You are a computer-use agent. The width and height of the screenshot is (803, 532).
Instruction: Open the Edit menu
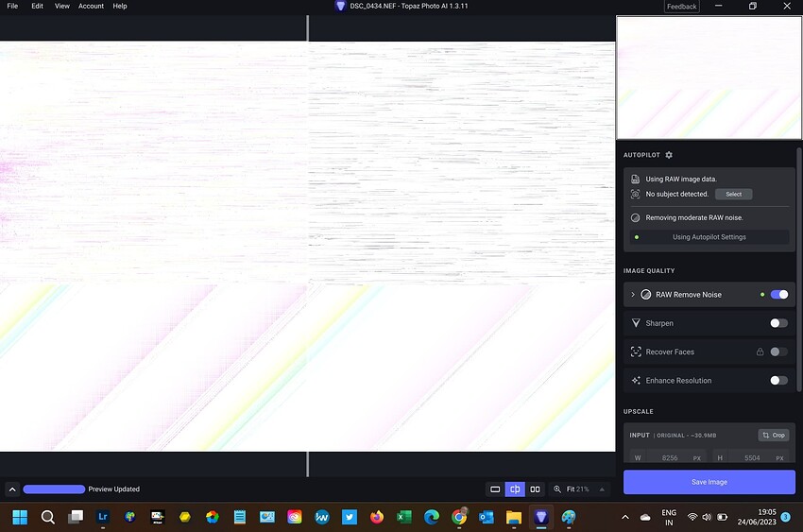click(x=37, y=6)
